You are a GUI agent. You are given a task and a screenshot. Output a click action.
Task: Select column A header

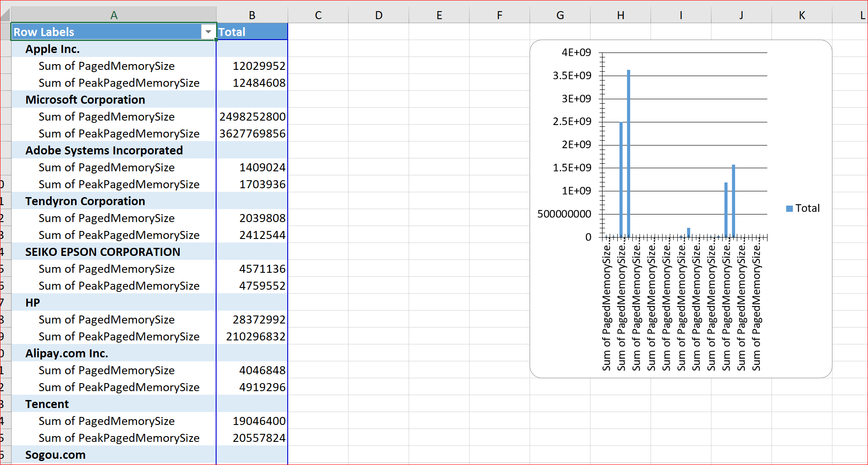(x=114, y=15)
